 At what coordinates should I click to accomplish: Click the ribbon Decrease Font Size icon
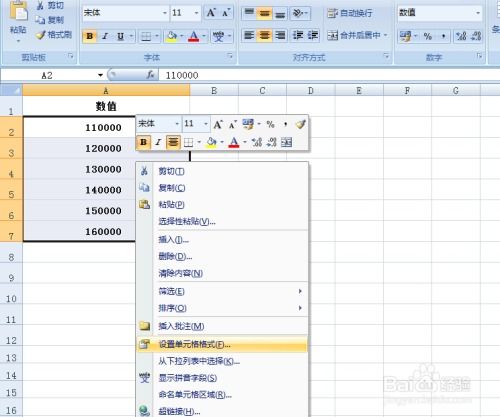pos(226,13)
